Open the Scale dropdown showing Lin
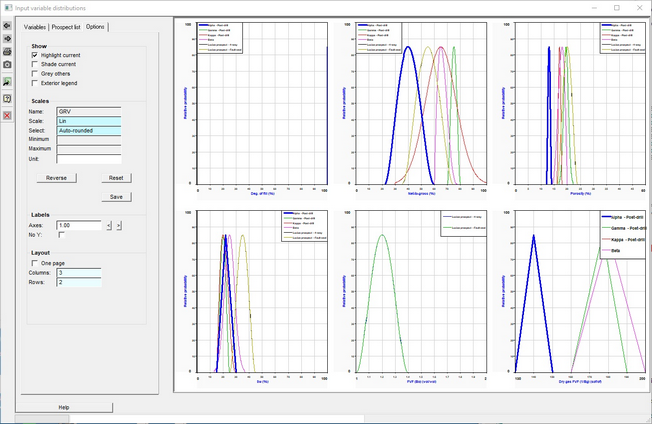Viewport: 652px width, 424px height. point(89,121)
